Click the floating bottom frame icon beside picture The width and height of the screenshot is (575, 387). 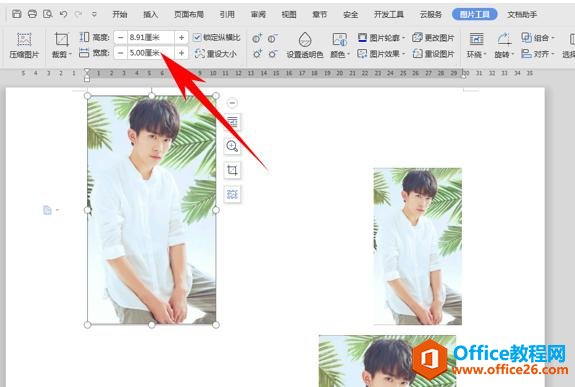[x=232, y=194]
